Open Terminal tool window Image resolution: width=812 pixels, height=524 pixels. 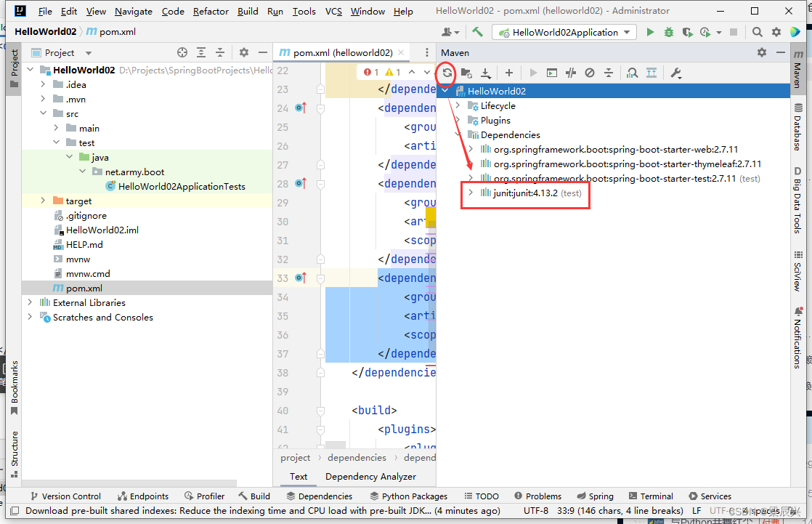pyautogui.click(x=651, y=496)
